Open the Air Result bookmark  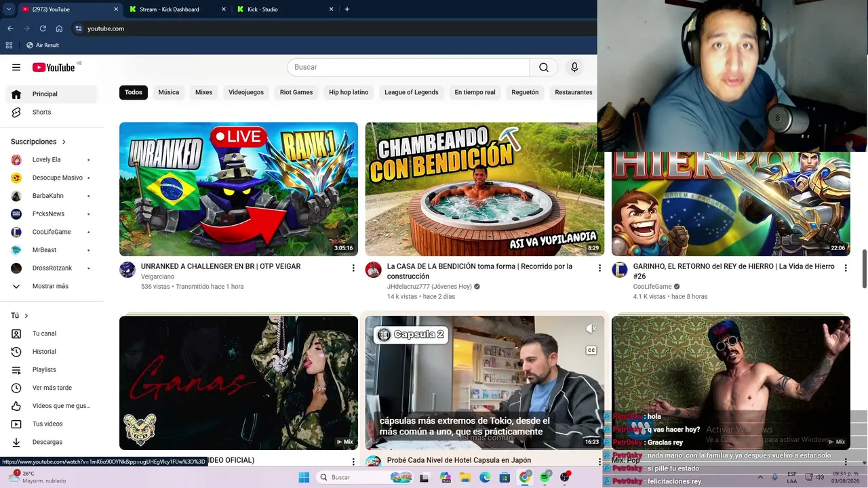tap(43, 45)
